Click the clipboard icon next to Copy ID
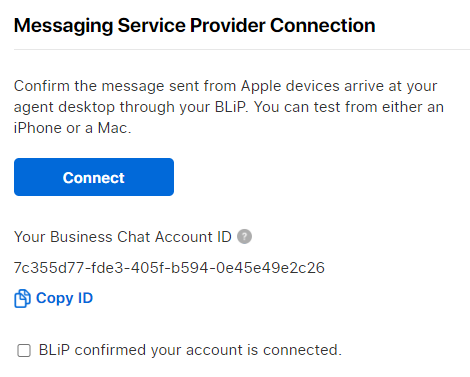Viewport: 470px width, 377px height. coord(22,298)
